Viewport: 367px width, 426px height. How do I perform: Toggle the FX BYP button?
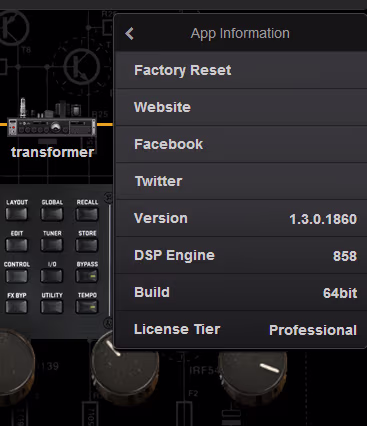pos(17,307)
